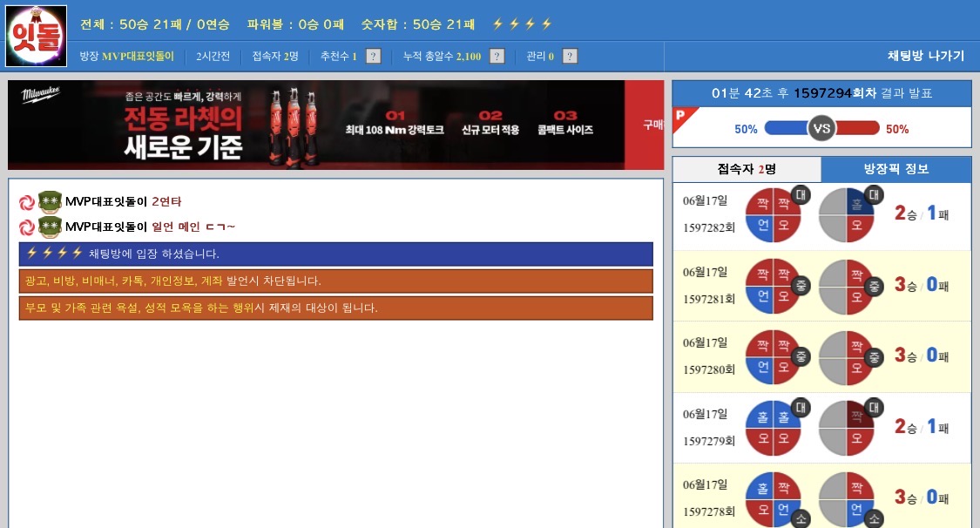Click 숫자합 : 50승 21패 stats
980x528 pixels.
click(x=418, y=24)
